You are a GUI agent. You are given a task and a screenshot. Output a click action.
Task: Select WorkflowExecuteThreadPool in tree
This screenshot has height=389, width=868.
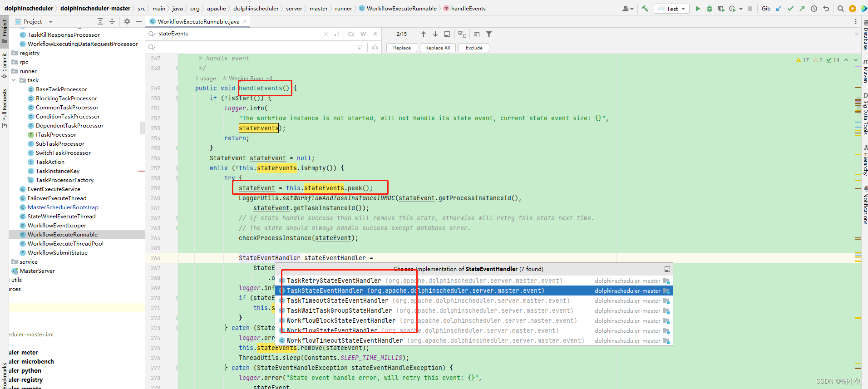coord(65,244)
